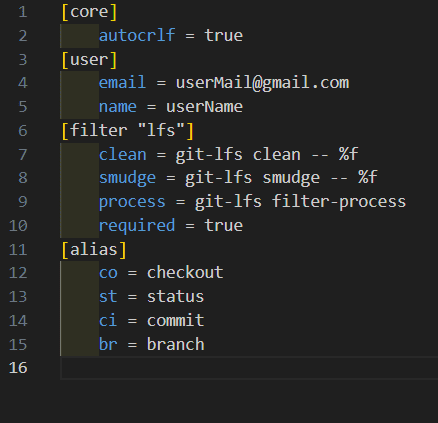Click the git-lfs clean -- %f value
The width and height of the screenshot is (438, 423).
pyautogui.click(x=267, y=154)
